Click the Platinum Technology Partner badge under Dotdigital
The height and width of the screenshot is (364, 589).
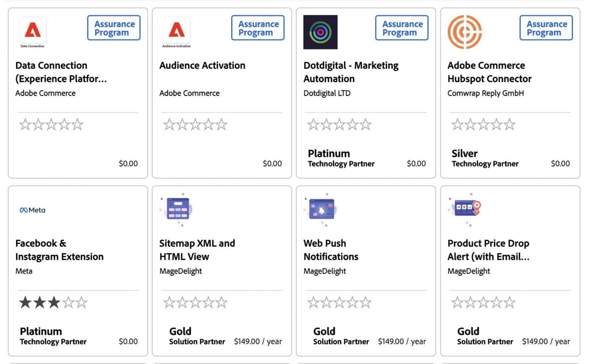[x=341, y=158]
